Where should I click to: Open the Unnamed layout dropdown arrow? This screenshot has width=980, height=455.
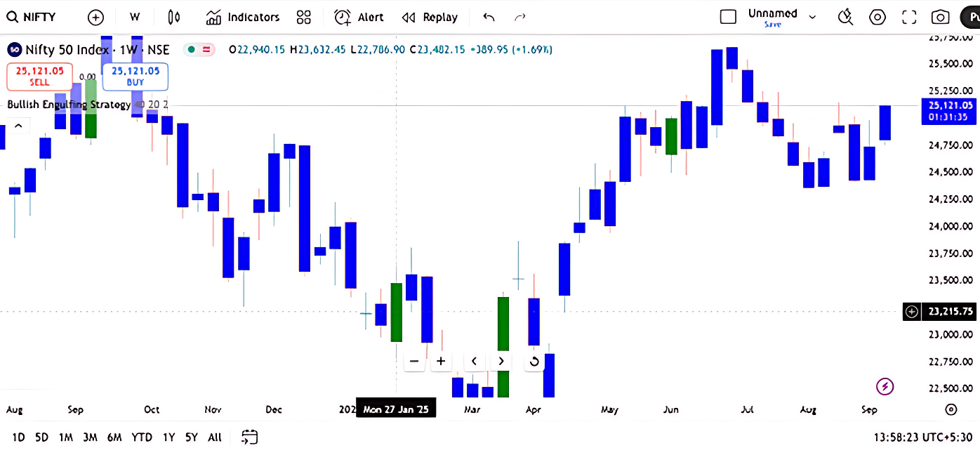[813, 17]
